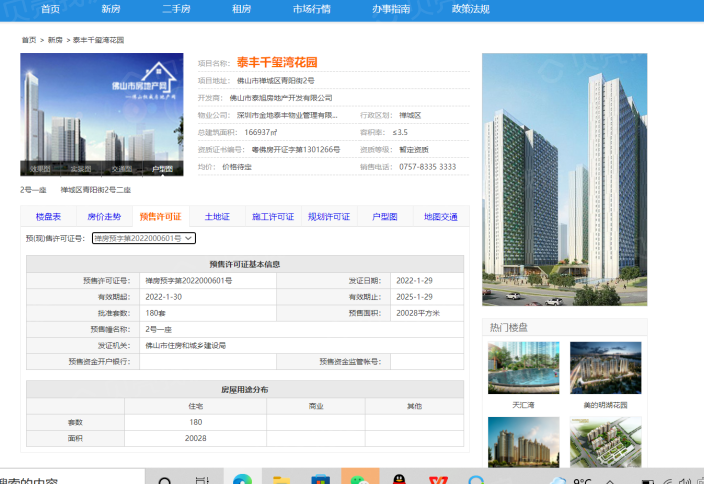Click the weather icon in system tray
Image resolution: width=704 pixels, height=484 pixels.
555,478
